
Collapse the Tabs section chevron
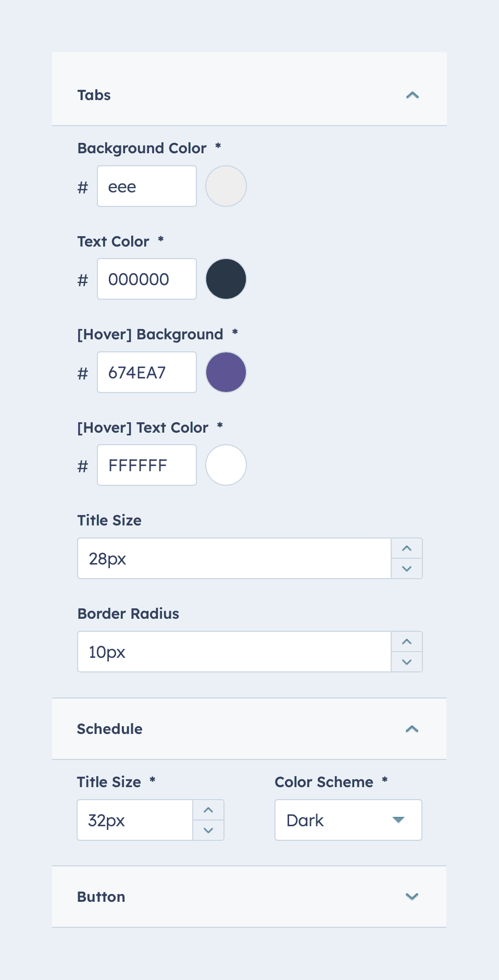click(412, 95)
